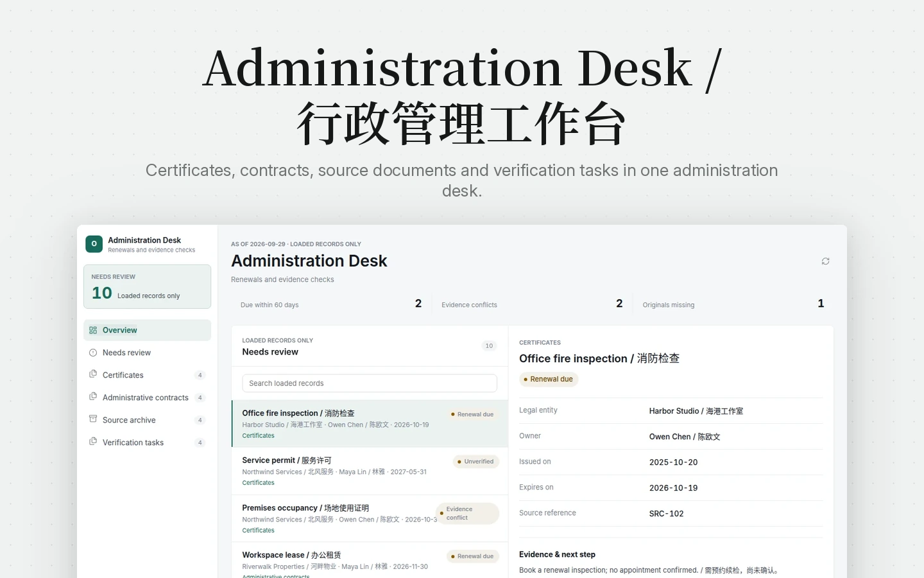Image resolution: width=924 pixels, height=578 pixels.
Task: Click the Evidence conflicts stat card
Action: click(x=532, y=304)
